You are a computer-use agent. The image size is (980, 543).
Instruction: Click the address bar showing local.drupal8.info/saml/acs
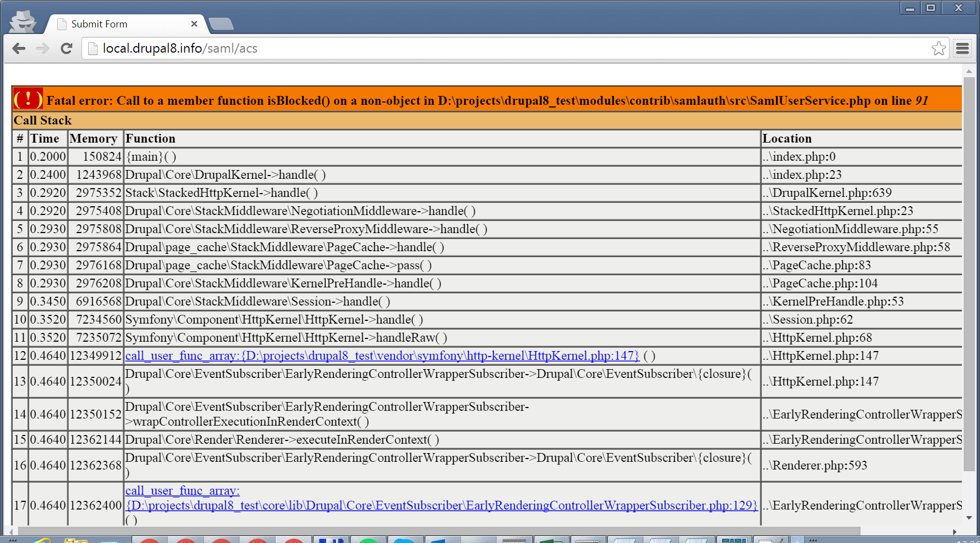pyautogui.click(x=515, y=48)
